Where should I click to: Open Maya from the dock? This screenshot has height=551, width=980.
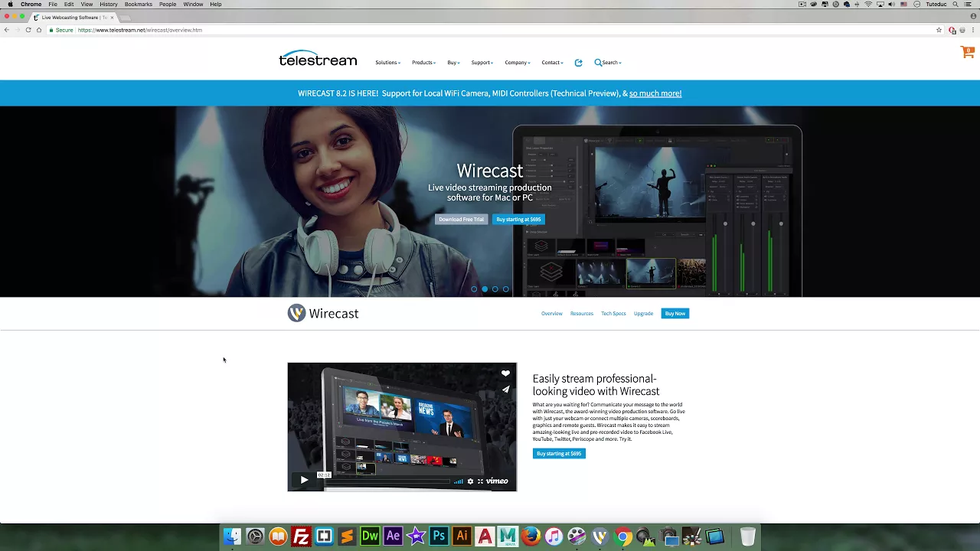click(x=508, y=536)
